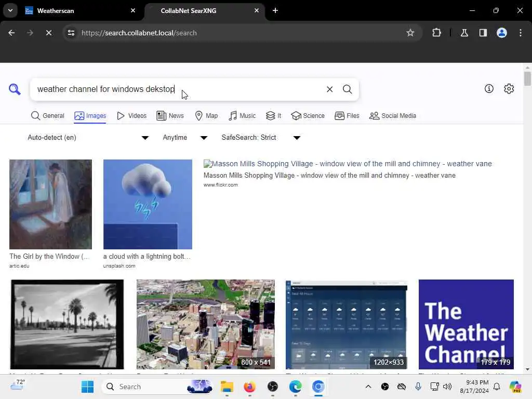Open the tab search dropdown

(x=10, y=10)
